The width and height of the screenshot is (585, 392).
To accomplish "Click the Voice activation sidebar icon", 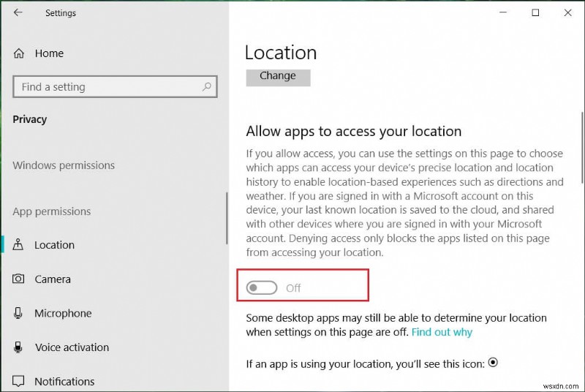I will 18,347.
